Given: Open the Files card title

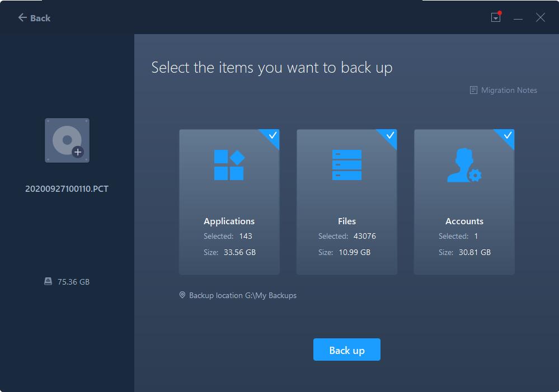Looking at the screenshot, I should coord(347,221).
